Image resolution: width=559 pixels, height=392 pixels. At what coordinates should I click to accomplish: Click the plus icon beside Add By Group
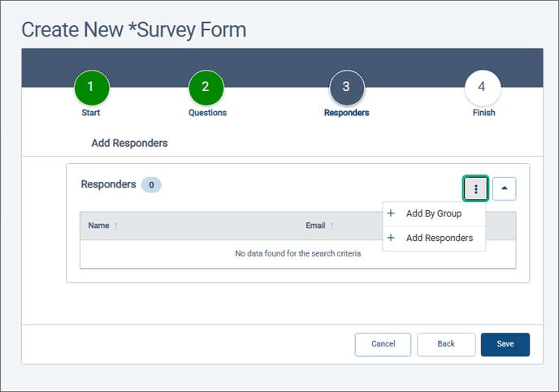(x=391, y=213)
